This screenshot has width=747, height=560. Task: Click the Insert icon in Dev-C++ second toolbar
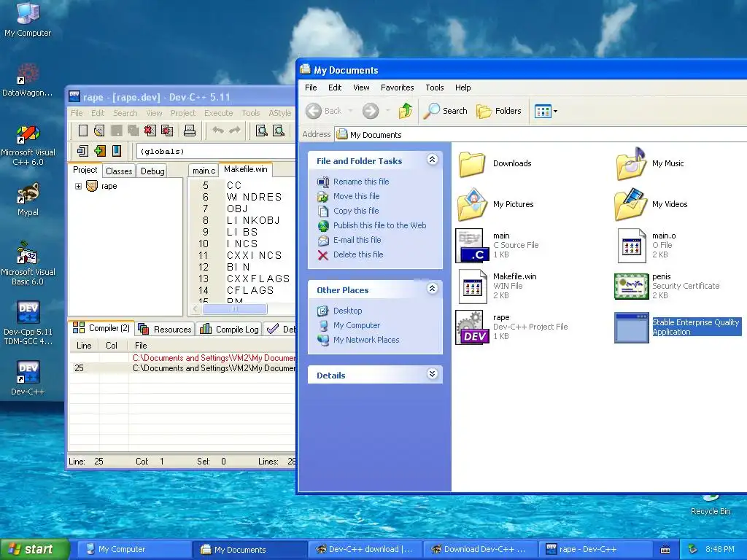(x=82, y=151)
